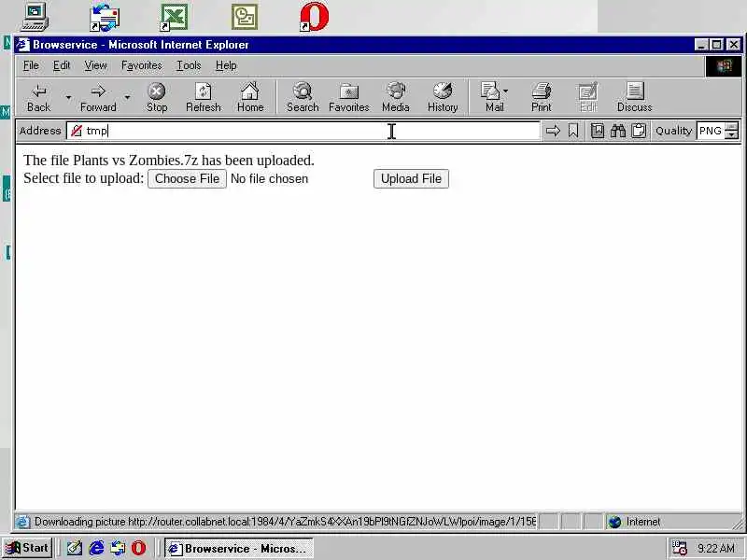Click the Show Desktop quick launch icon

[x=75, y=548]
